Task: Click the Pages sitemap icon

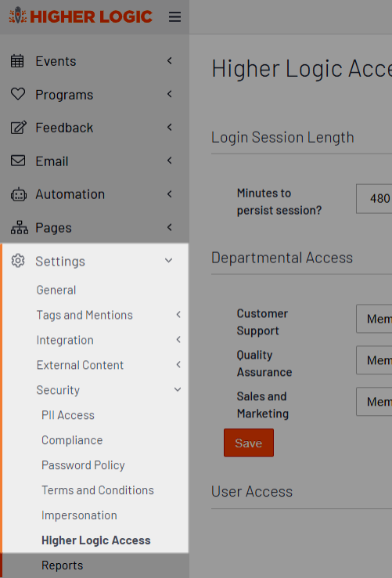Action: click(x=19, y=227)
